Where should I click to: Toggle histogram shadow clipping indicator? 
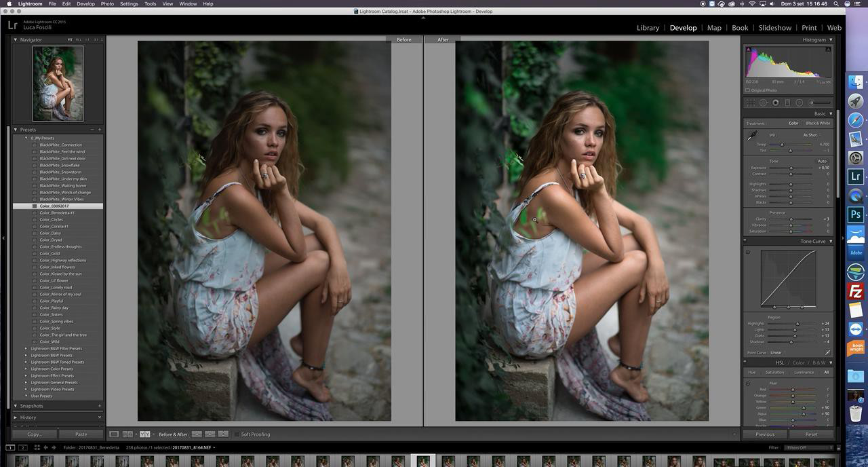click(748, 48)
